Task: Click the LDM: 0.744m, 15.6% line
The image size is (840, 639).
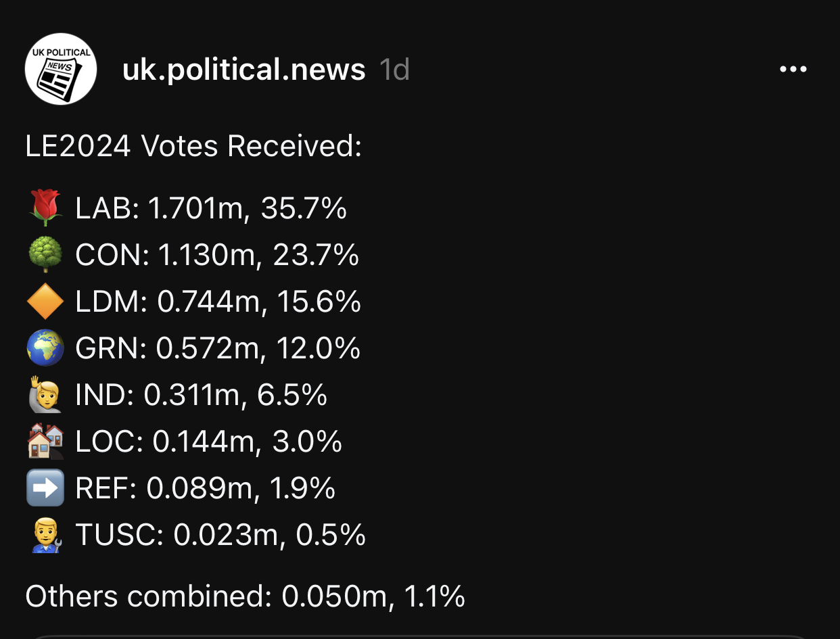Action: 218,302
